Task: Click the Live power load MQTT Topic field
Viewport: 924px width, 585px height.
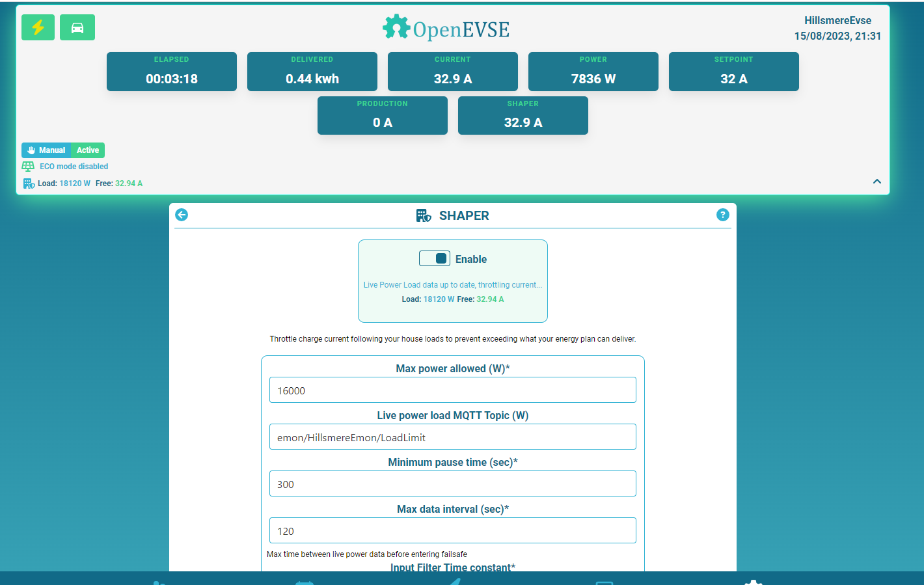Action: (453, 437)
